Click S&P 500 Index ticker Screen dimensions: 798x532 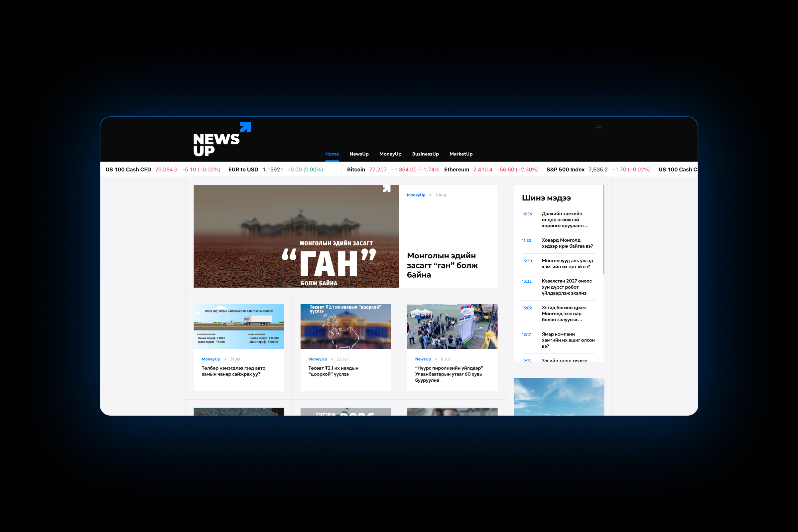click(598, 170)
